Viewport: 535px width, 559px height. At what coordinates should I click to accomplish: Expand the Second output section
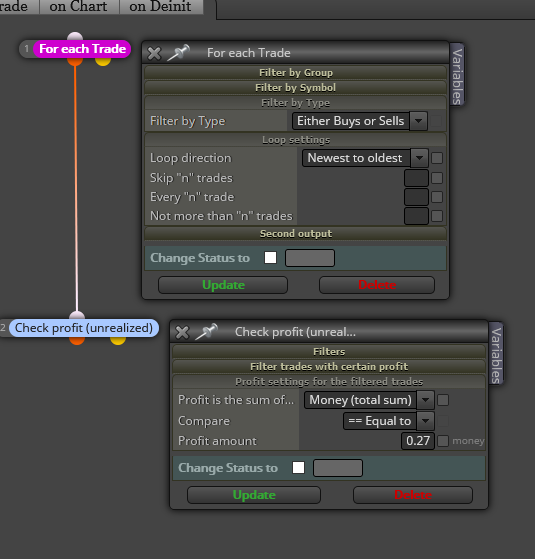click(x=295, y=234)
